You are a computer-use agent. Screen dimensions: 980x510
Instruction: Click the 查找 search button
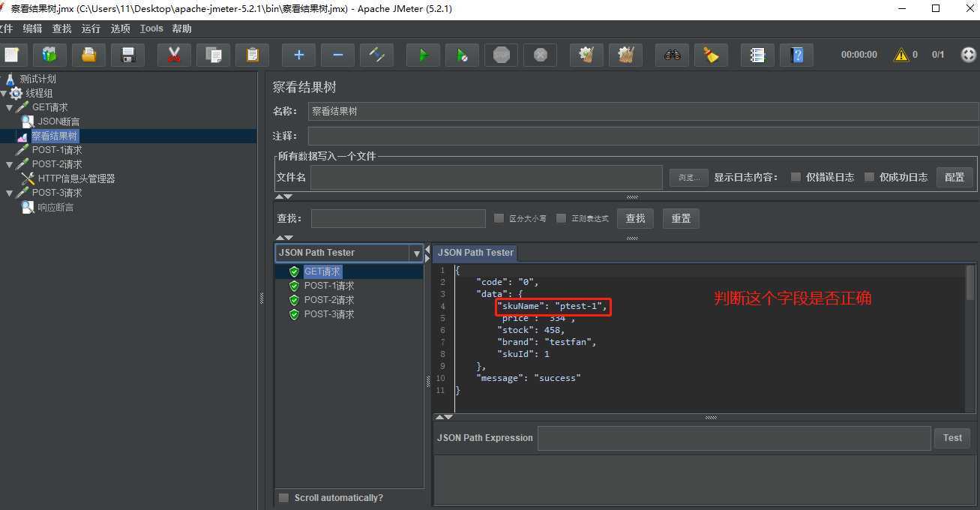pos(635,218)
